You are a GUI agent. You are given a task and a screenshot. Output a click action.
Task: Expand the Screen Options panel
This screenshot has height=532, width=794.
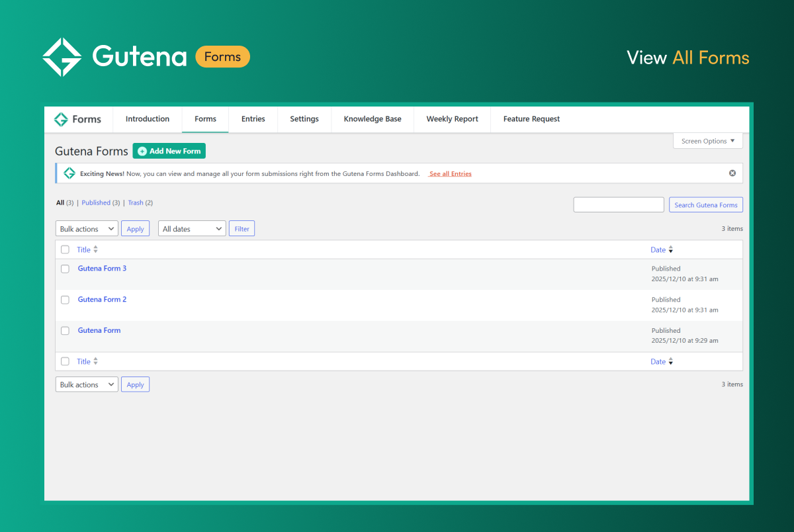[x=707, y=140]
